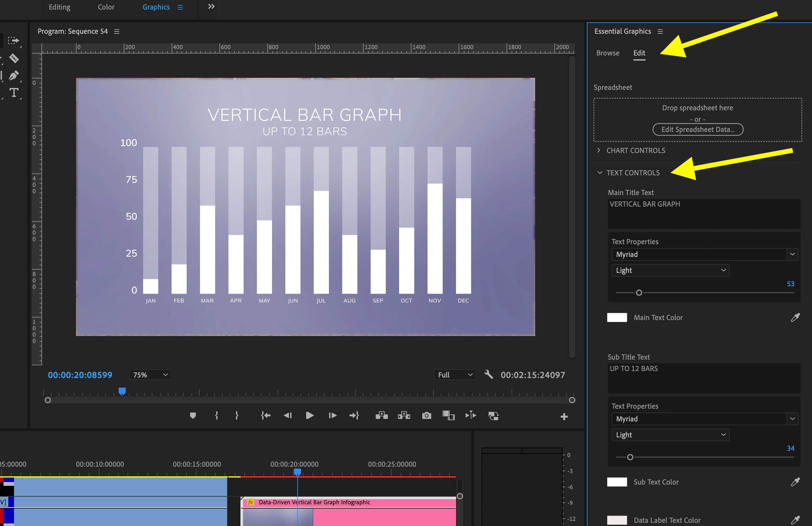
Task: Click the Lift button icon
Action: [x=381, y=415]
